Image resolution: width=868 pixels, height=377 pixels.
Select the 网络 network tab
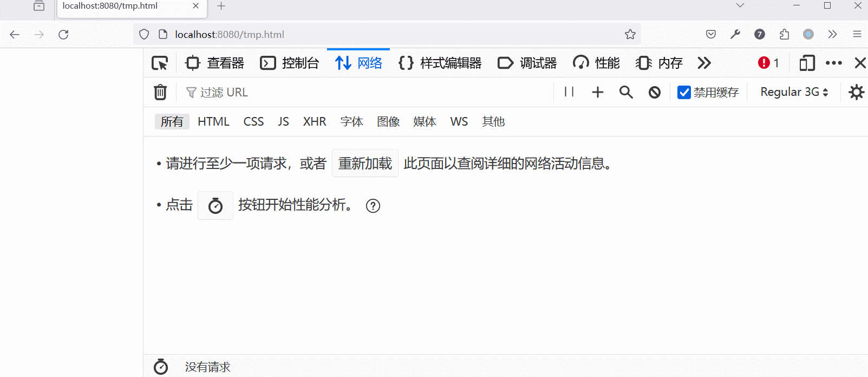click(358, 63)
